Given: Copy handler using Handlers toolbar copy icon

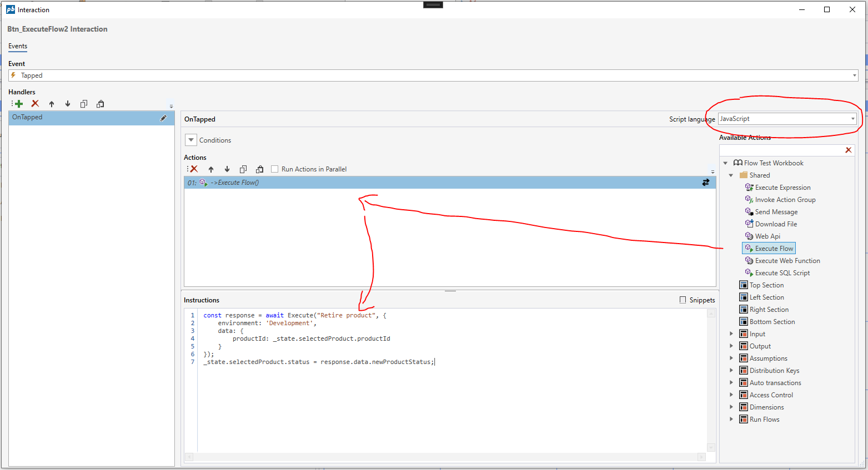Looking at the screenshot, I should 84,104.
